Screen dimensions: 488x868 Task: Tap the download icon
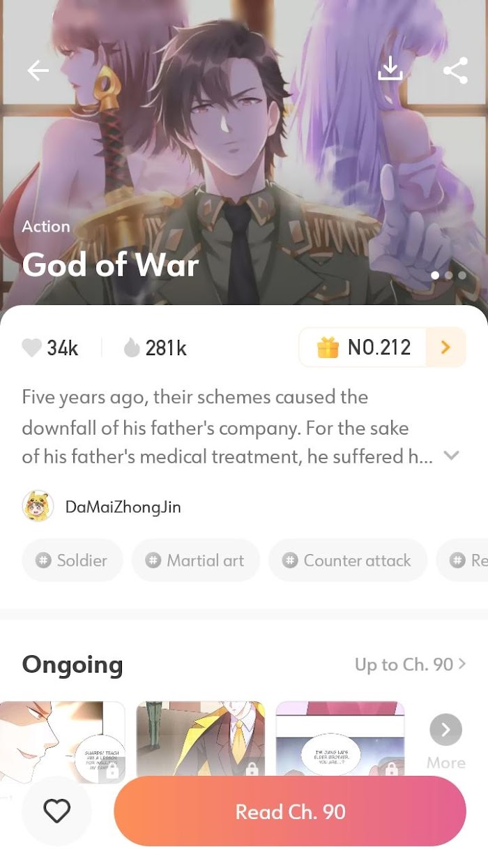point(390,69)
